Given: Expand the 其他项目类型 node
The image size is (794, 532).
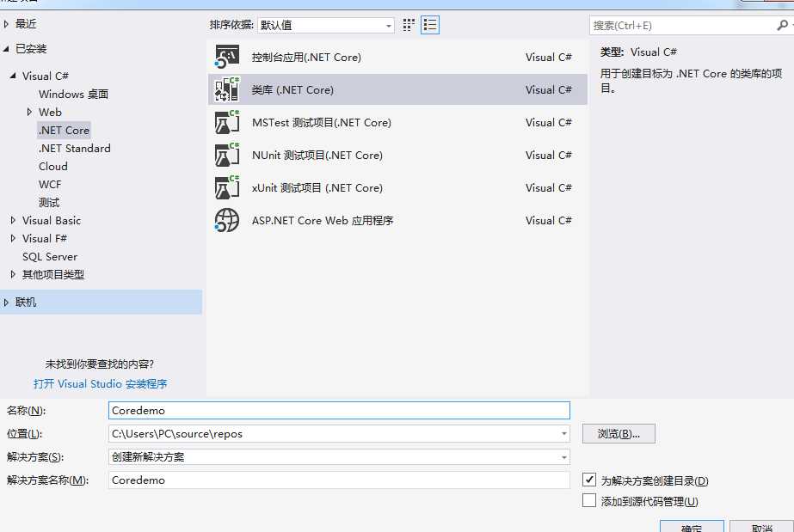Looking at the screenshot, I should (x=13, y=275).
